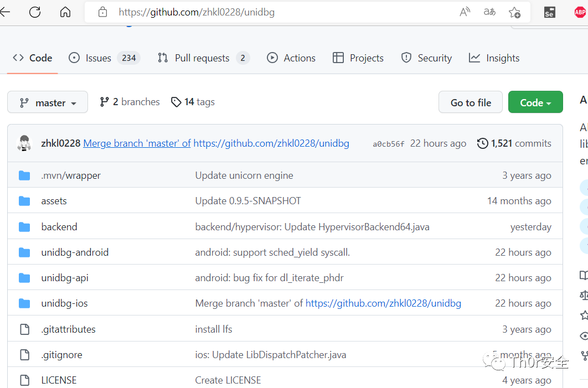Open the assets folder name
This screenshot has height=388, width=588.
(54, 201)
